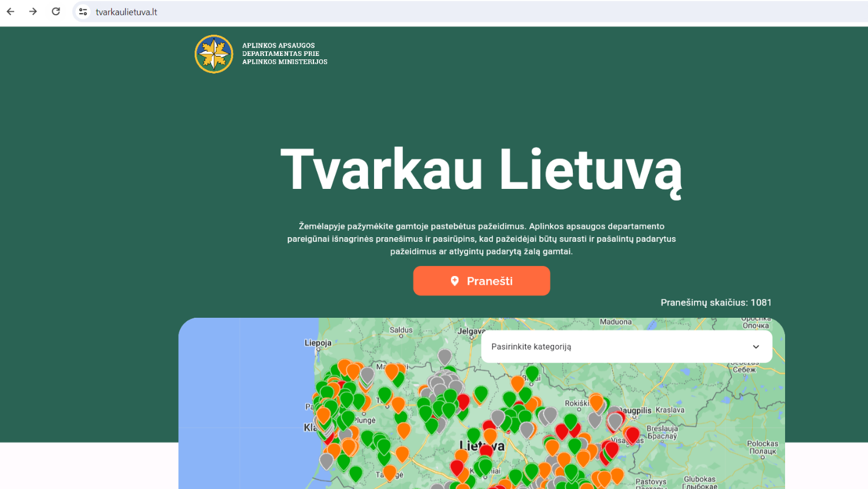Select the orange marker beside Rokiškis

click(596, 402)
